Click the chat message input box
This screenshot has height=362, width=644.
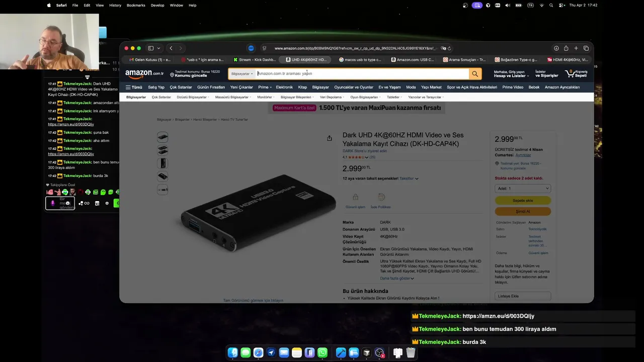[x=60, y=203]
